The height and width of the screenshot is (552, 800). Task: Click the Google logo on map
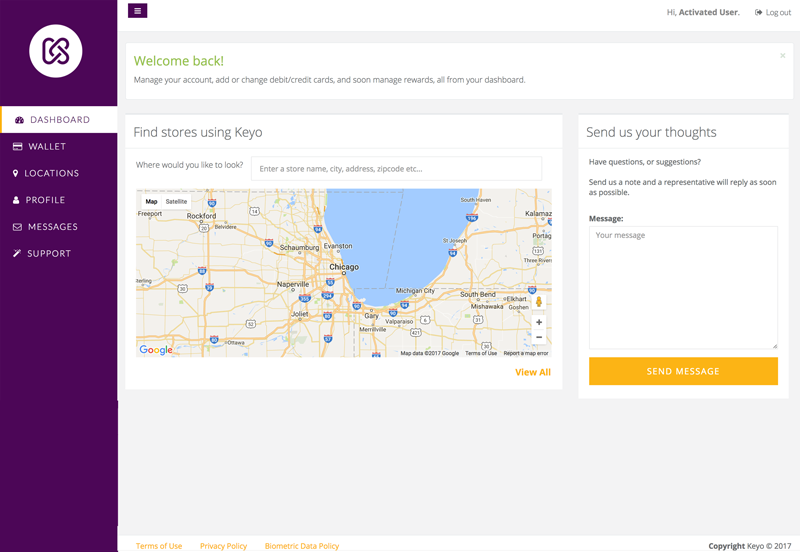156,350
